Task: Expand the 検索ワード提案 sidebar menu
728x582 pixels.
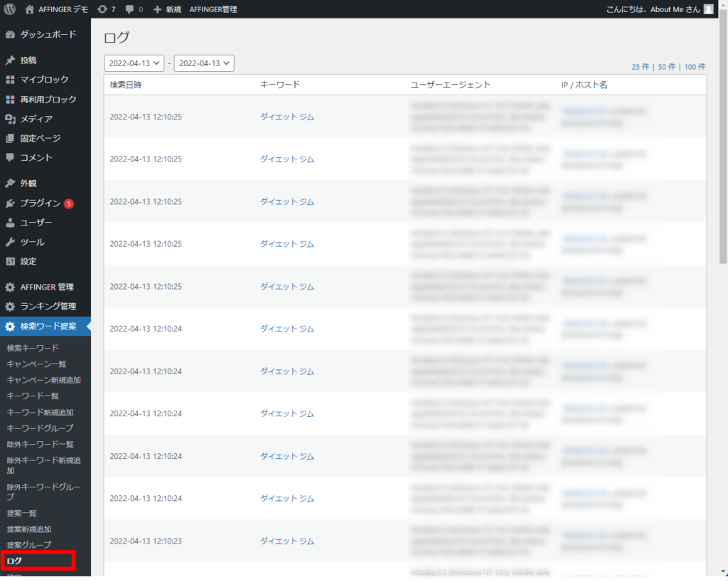Action: pos(48,327)
